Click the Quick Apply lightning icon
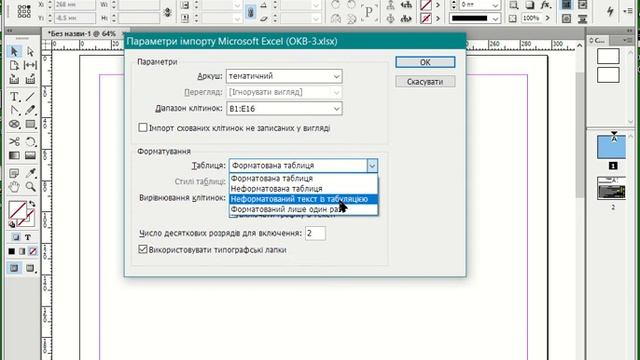The width and height of the screenshot is (640, 360). [610, 11]
